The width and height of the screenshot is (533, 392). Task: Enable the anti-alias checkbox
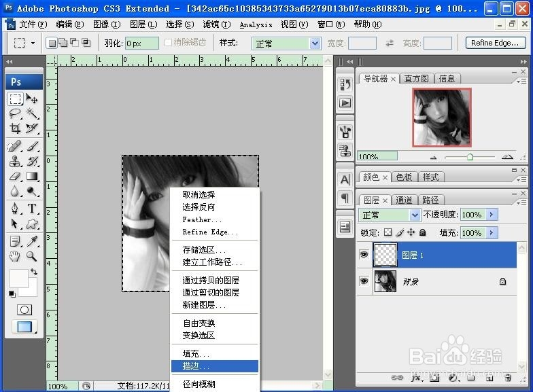pyautogui.click(x=168, y=42)
